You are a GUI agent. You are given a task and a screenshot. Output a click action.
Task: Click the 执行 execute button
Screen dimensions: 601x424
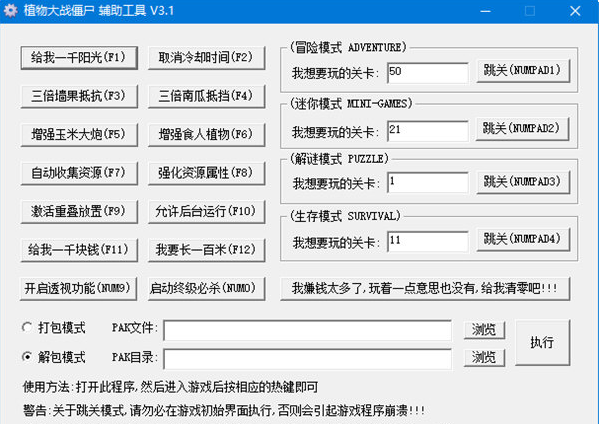(x=542, y=342)
